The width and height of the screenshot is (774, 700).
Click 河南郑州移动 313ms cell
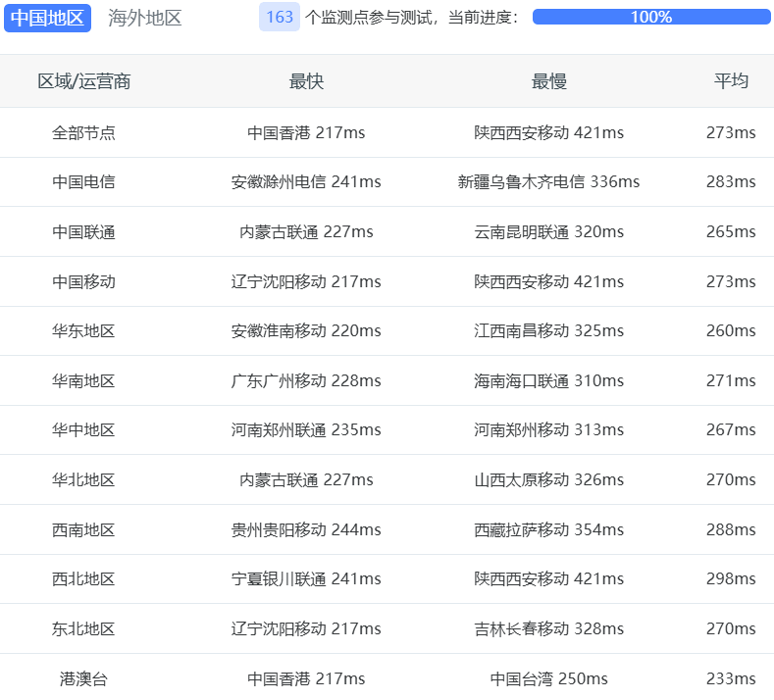pos(549,429)
